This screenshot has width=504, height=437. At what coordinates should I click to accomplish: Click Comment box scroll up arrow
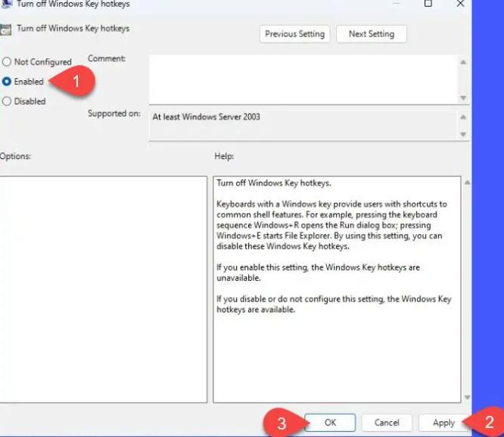[463, 62]
